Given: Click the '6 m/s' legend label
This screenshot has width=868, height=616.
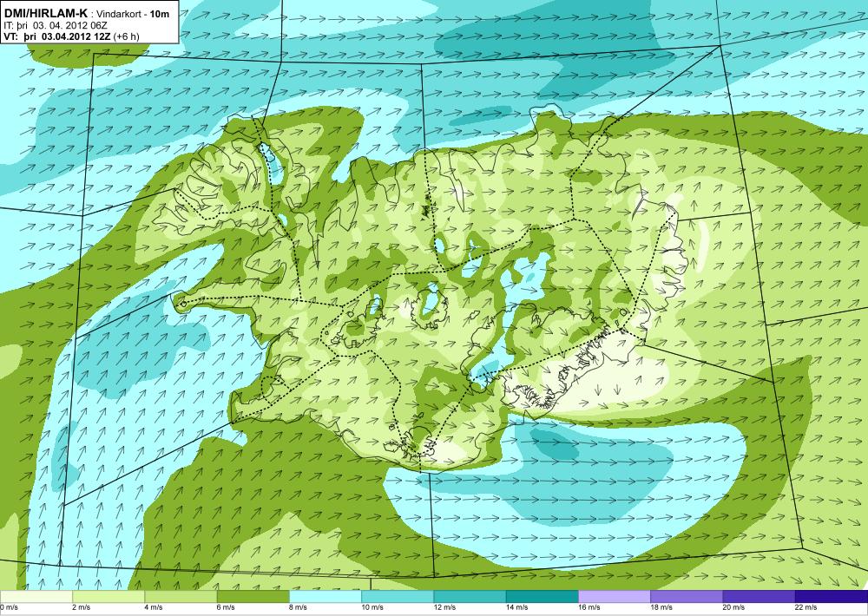Looking at the screenshot, I should tap(226, 607).
